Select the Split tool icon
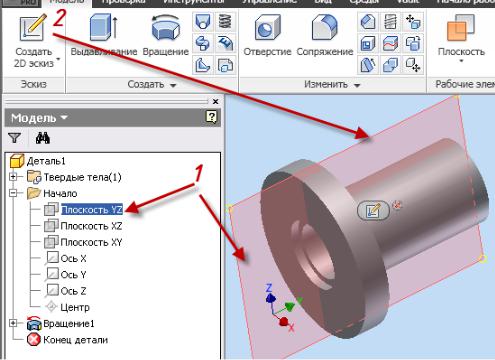This screenshot has width=495, height=360. coord(390,43)
